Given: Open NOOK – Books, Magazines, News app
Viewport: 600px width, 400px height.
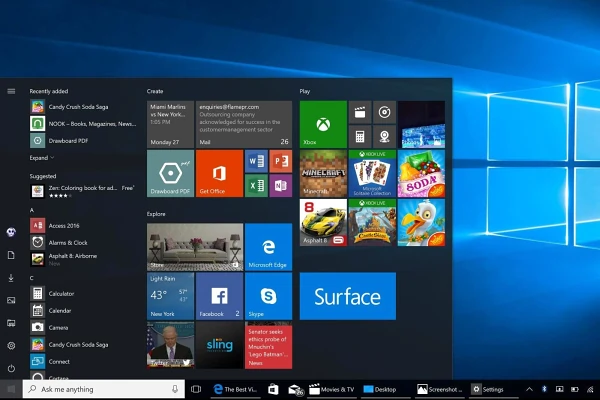Looking at the screenshot, I should pyautogui.click(x=82, y=124).
